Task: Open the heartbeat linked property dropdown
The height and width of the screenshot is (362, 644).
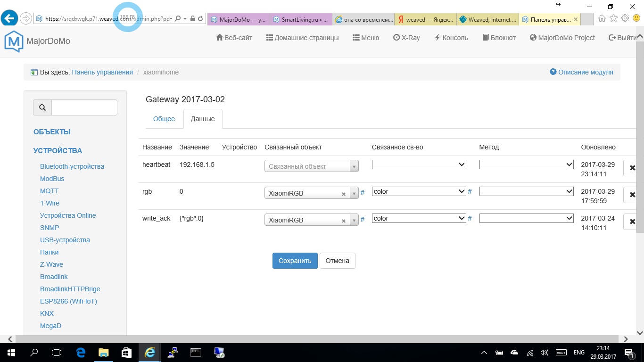Action: [419, 165]
